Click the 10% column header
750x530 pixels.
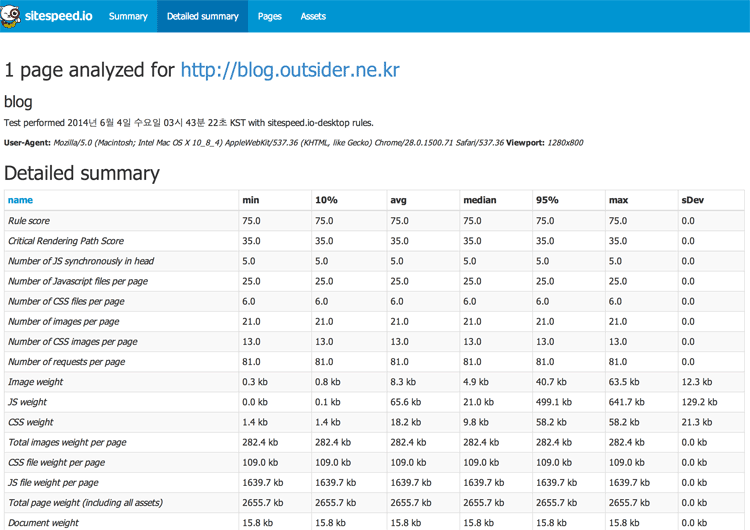pyautogui.click(x=326, y=200)
